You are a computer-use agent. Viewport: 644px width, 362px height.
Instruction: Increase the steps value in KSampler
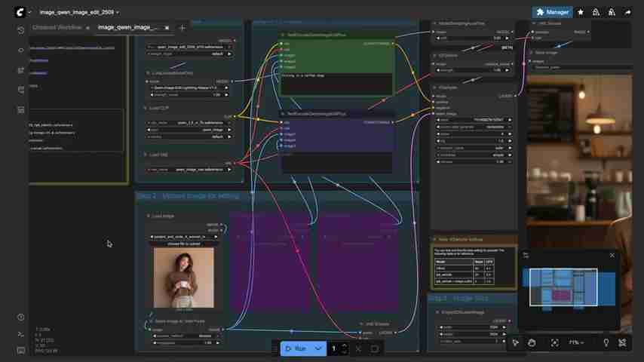(x=510, y=134)
